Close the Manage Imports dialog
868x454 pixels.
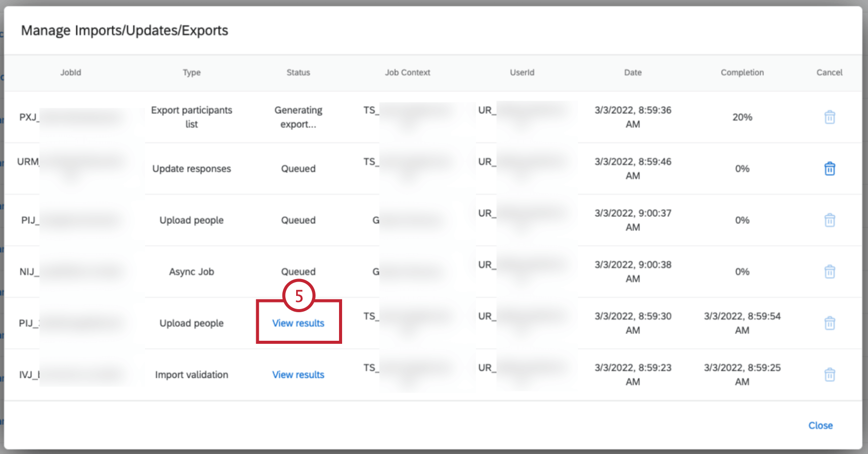[x=820, y=425]
